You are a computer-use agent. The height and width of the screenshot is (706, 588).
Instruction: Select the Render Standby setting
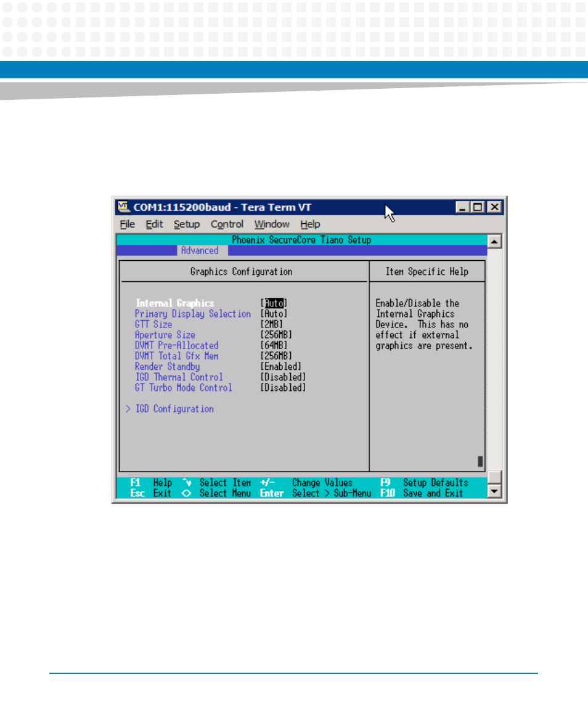168,367
